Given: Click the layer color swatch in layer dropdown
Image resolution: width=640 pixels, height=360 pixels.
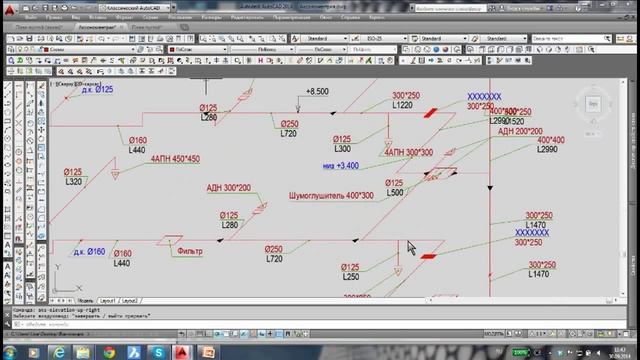Looking at the screenshot, I should 46,49.
